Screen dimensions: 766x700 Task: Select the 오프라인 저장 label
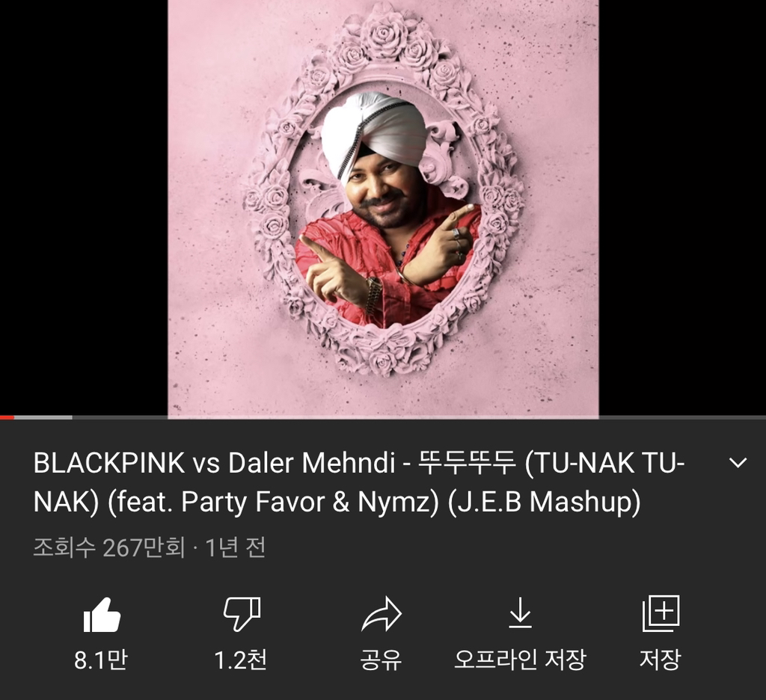[521, 660]
